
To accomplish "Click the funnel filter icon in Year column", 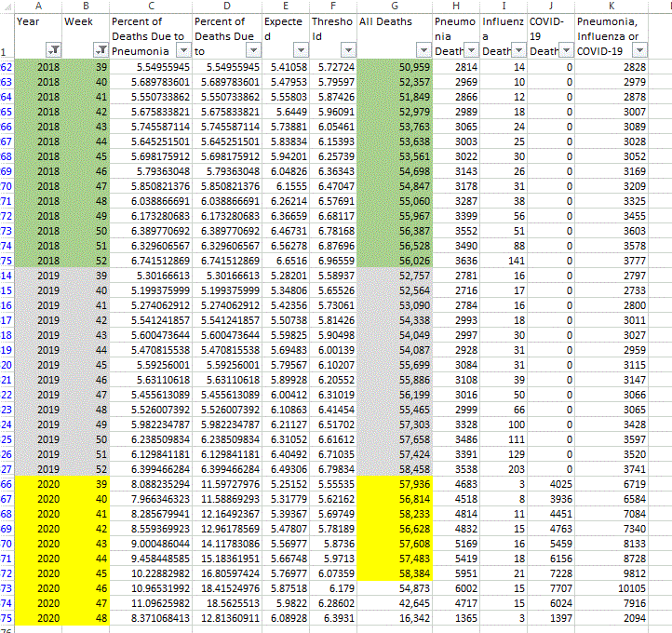I will 52,50.
